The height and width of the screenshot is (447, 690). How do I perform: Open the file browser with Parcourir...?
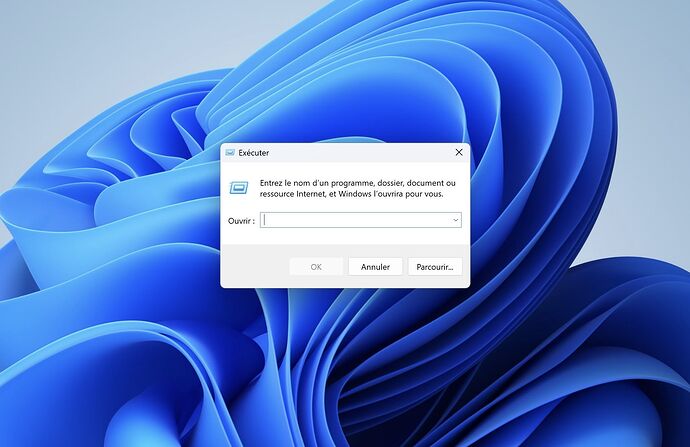click(435, 267)
